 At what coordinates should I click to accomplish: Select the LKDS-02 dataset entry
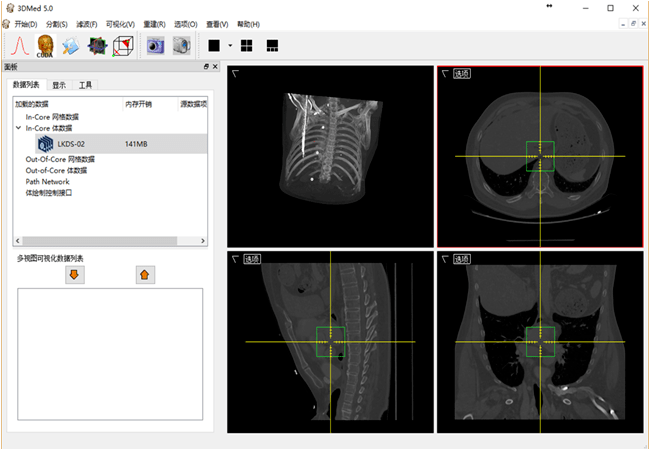pos(70,144)
